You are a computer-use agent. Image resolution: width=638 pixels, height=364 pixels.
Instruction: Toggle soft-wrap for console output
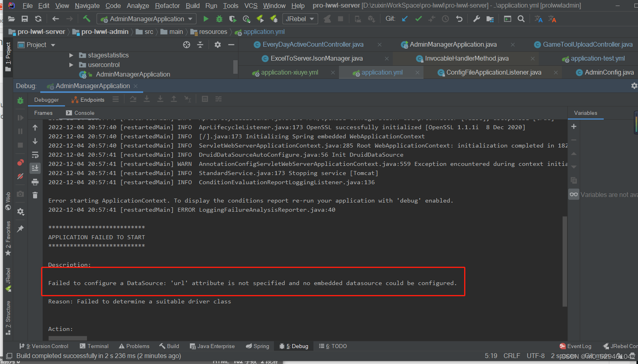[x=35, y=155]
